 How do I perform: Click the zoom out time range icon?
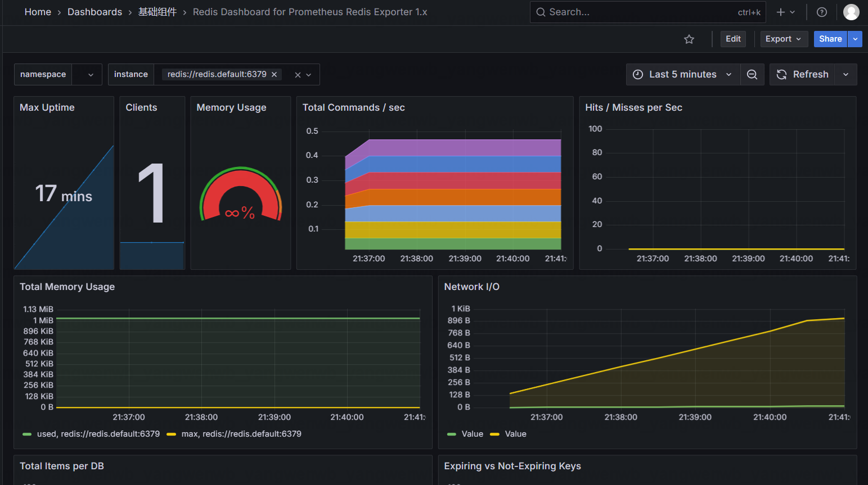click(x=752, y=74)
